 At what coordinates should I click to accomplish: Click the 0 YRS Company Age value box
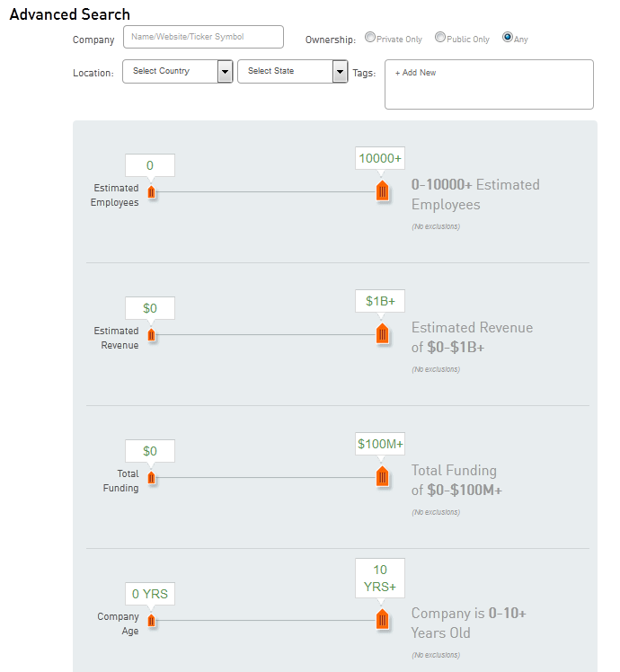[150, 594]
